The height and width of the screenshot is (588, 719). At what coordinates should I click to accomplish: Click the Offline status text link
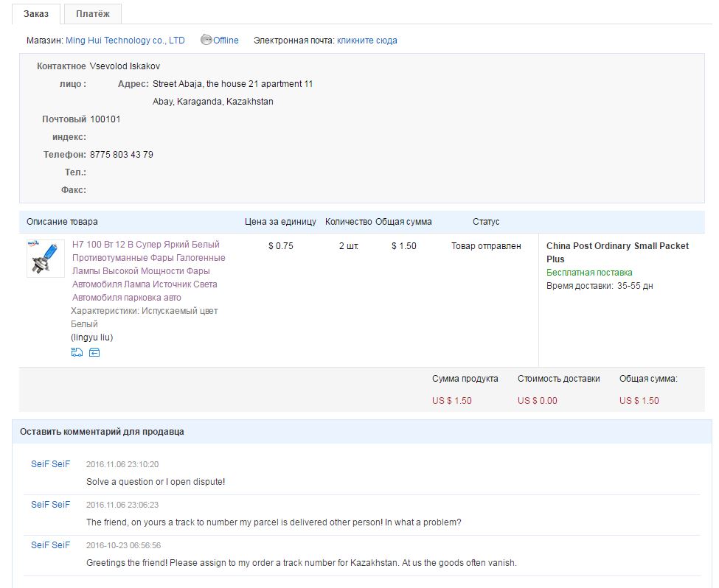pyautogui.click(x=226, y=41)
